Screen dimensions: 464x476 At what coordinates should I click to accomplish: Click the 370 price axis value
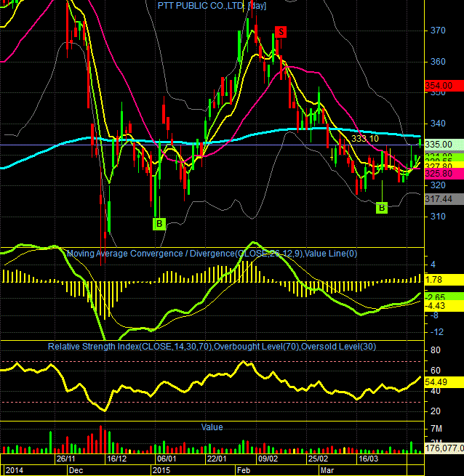coord(438,31)
